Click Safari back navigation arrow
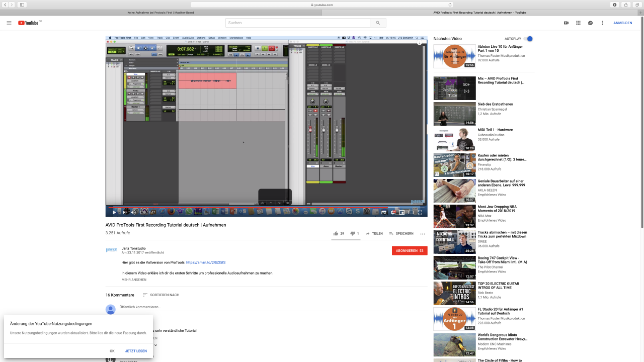Screen dimensions: 644x362 pyautogui.click(x=5, y=5)
